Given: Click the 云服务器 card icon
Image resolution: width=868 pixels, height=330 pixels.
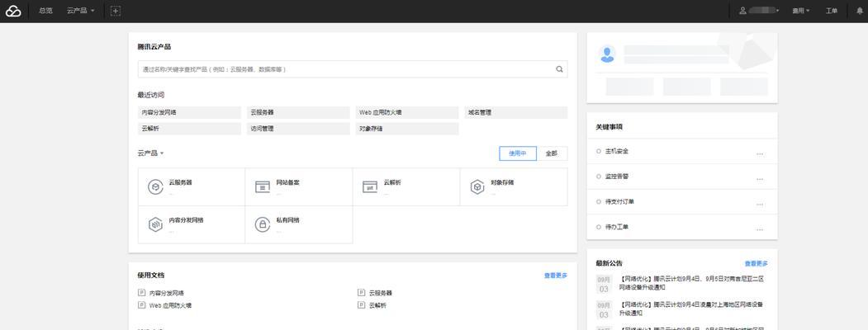Looking at the screenshot, I should [155, 186].
